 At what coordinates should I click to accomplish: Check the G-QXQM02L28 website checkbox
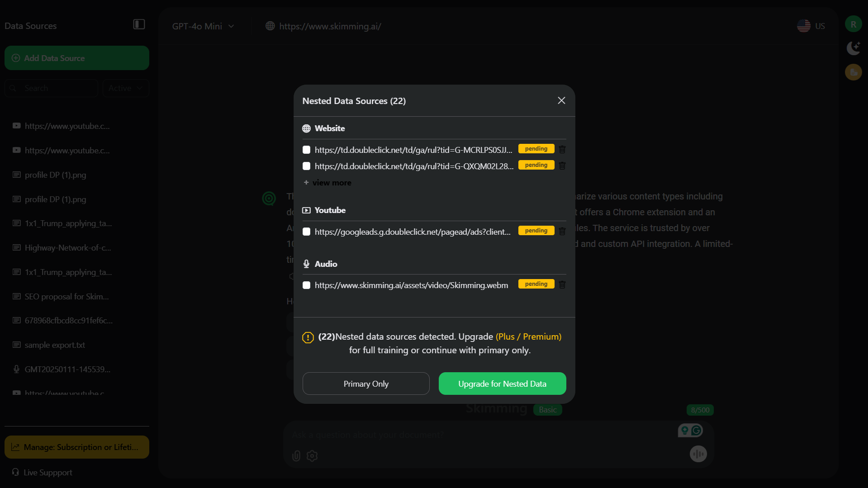[307, 166]
